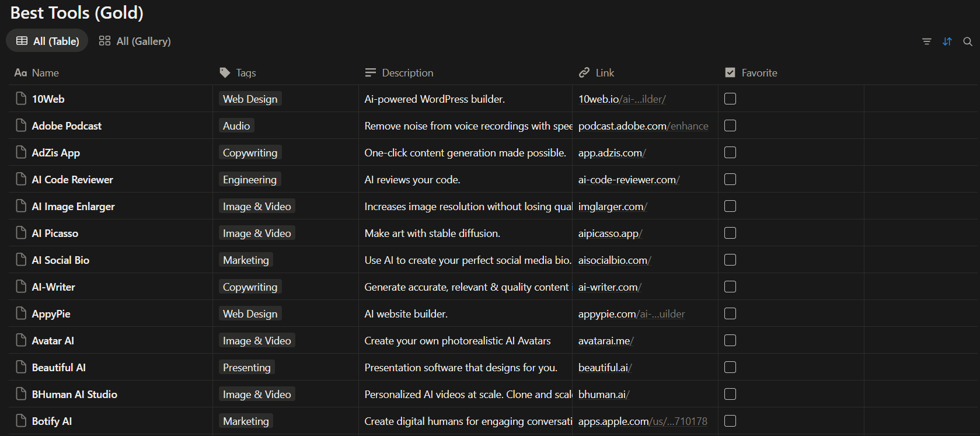Click the Marketing tag for AI Social Bio
Viewport: 980px width, 436px height.
click(x=246, y=260)
